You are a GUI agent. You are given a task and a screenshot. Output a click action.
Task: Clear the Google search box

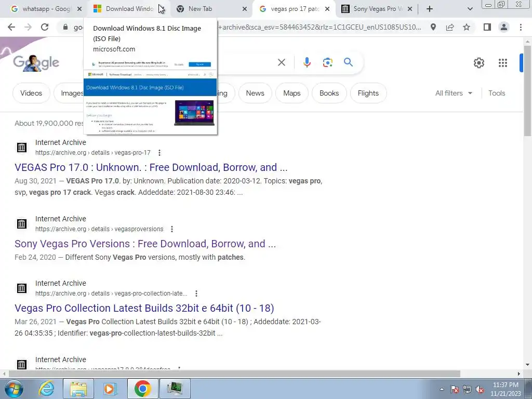pyautogui.click(x=281, y=62)
